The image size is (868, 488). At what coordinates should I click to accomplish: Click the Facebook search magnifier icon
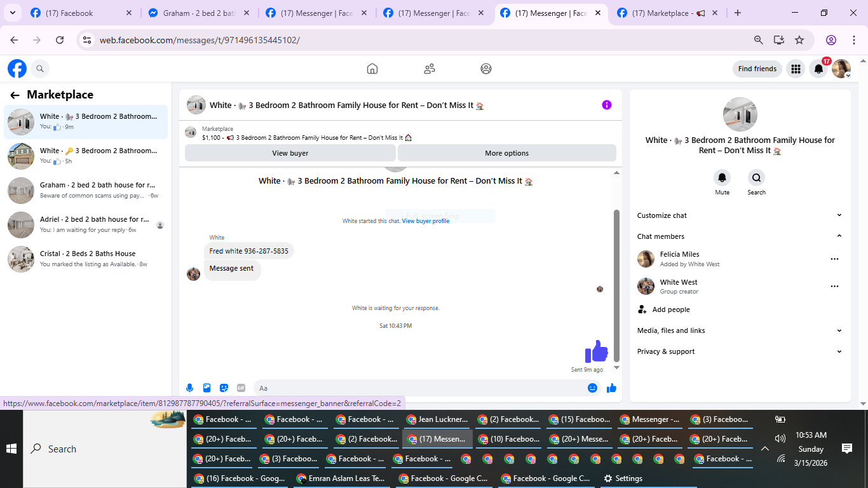click(40, 69)
